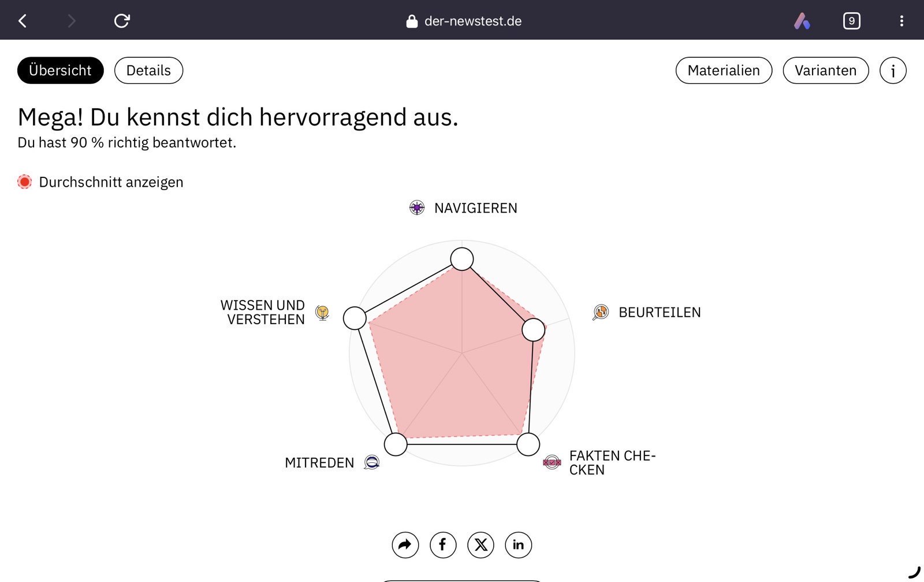Select the BEURTEILEN magnifier icon

[x=599, y=312]
